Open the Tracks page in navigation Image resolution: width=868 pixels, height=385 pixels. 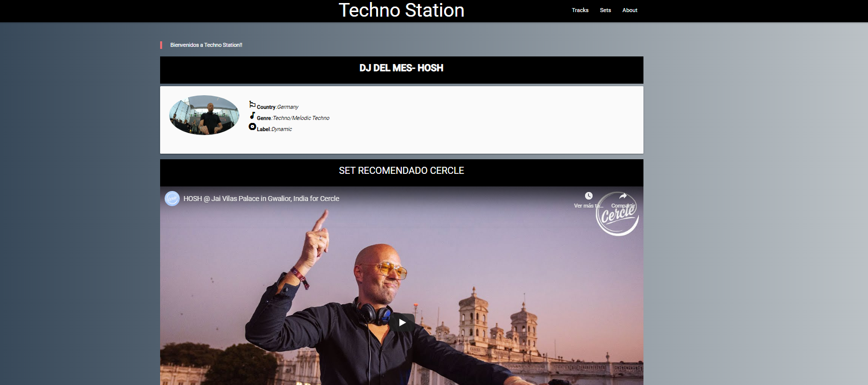[580, 10]
